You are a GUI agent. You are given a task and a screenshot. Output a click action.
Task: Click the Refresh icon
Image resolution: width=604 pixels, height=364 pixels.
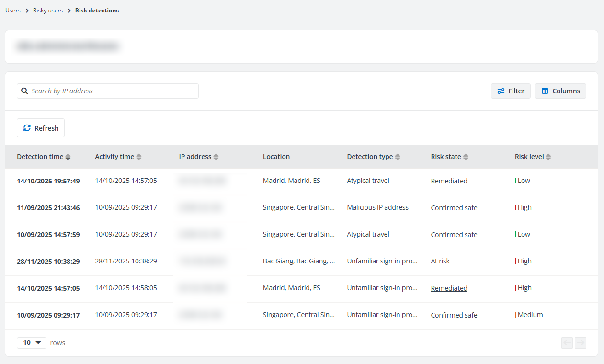coord(27,127)
